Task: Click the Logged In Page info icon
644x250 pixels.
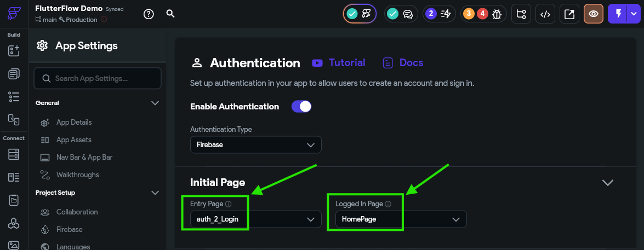Action: coord(388,204)
